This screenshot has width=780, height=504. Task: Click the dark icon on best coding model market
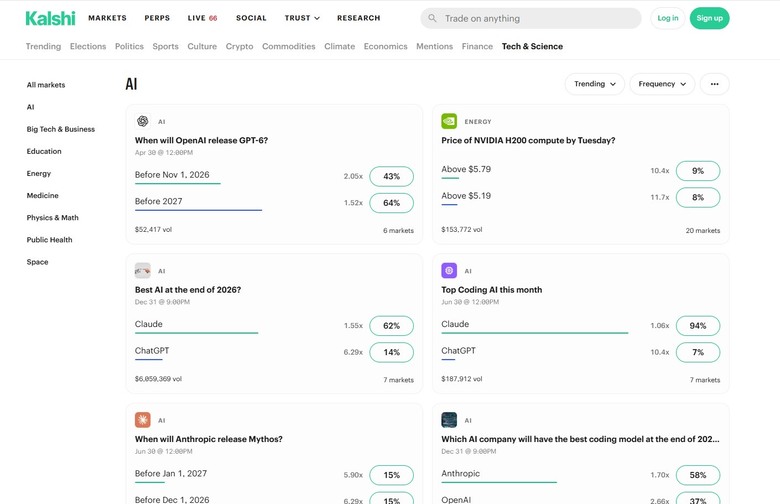click(x=449, y=420)
